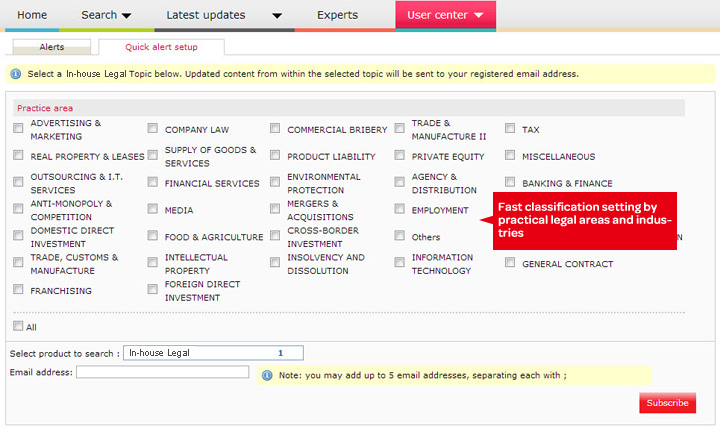
Task: Check the Real Property & Leases box
Action: pos(18,155)
